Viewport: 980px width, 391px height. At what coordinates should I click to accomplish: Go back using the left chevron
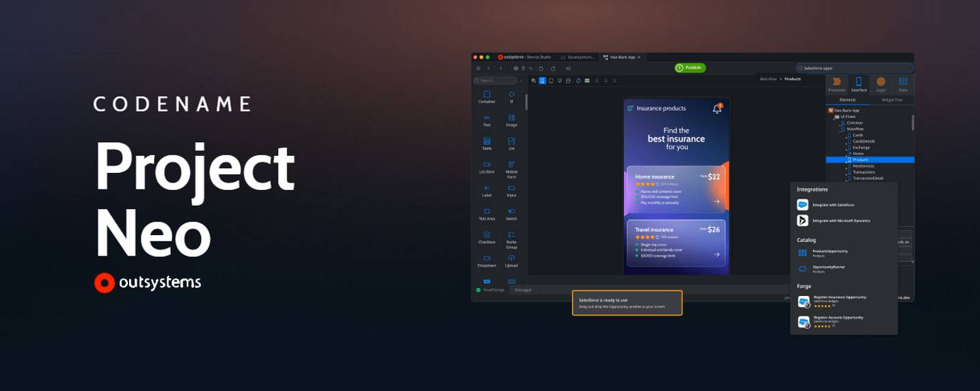[x=489, y=68]
